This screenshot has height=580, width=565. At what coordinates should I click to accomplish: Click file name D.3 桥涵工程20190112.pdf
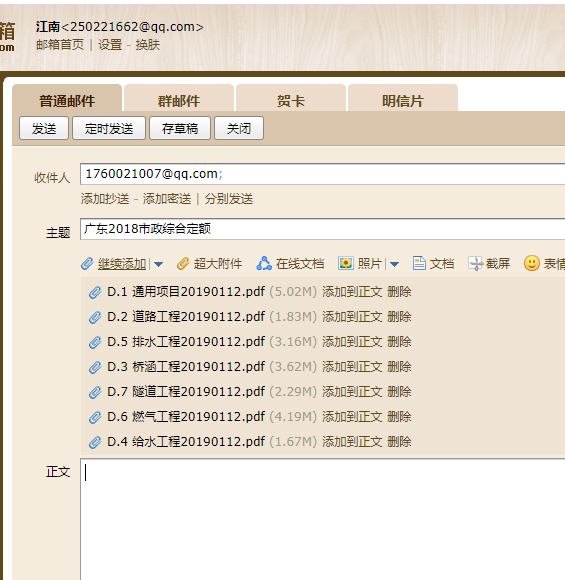[x=186, y=367]
